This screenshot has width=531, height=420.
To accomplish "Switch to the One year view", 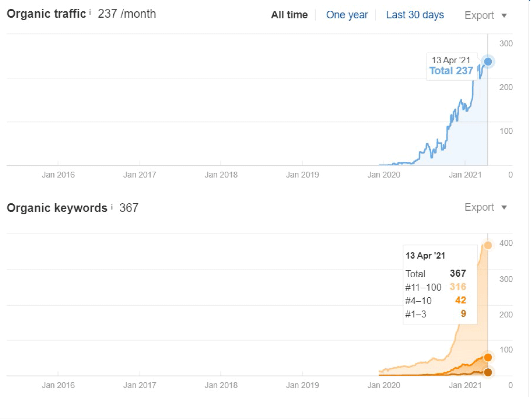I will pyautogui.click(x=347, y=15).
